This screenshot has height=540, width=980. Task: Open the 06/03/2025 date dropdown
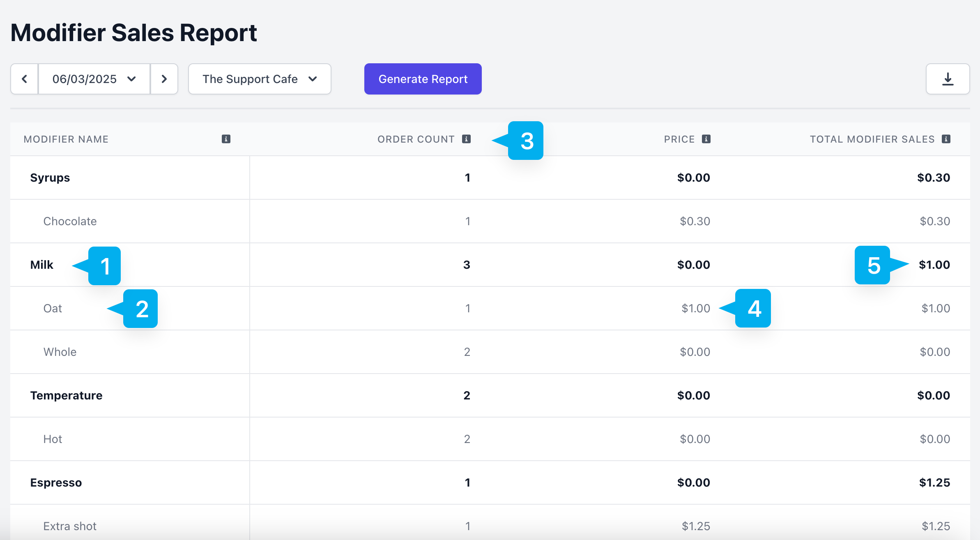[94, 79]
